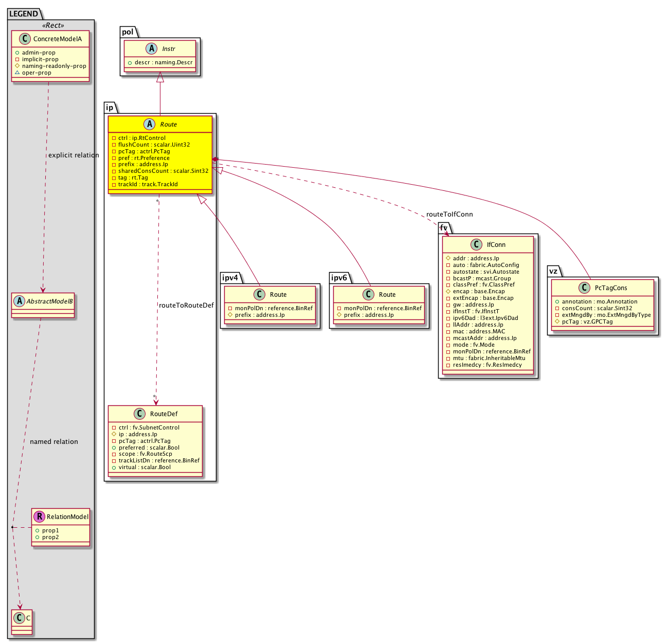Viewport: 669px width, 644px height.
Task: Click the hollow inheritance arrowhead below Instr
Action: [160, 78]
